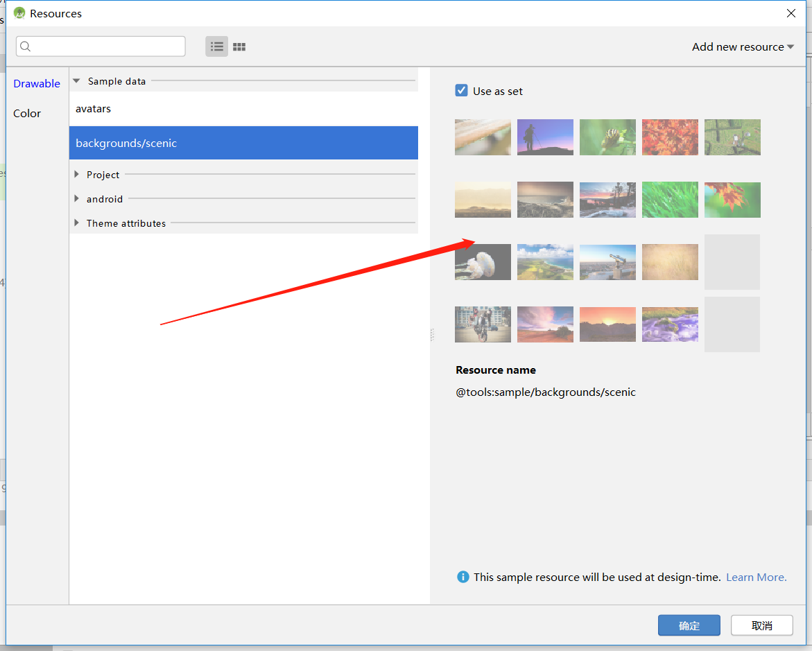
Task: Click the panel splitter handle dots
Action: tap(432, 335)
